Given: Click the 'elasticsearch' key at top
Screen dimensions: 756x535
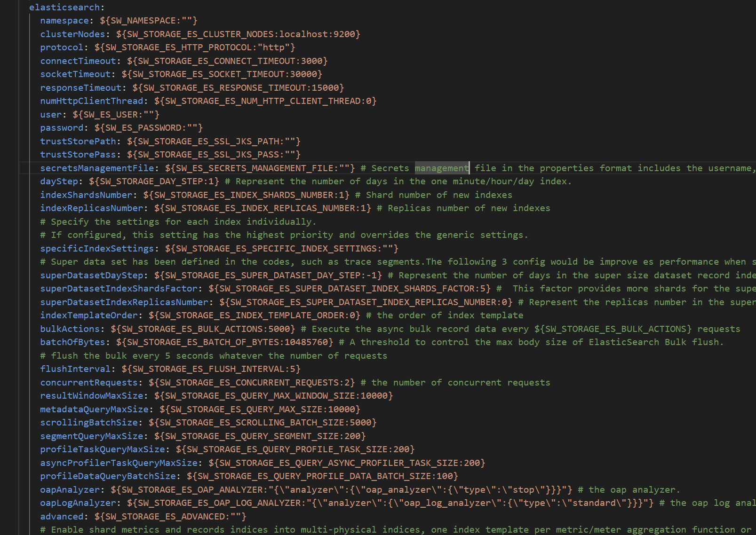Looking at the screenshot, I should 64,8.
